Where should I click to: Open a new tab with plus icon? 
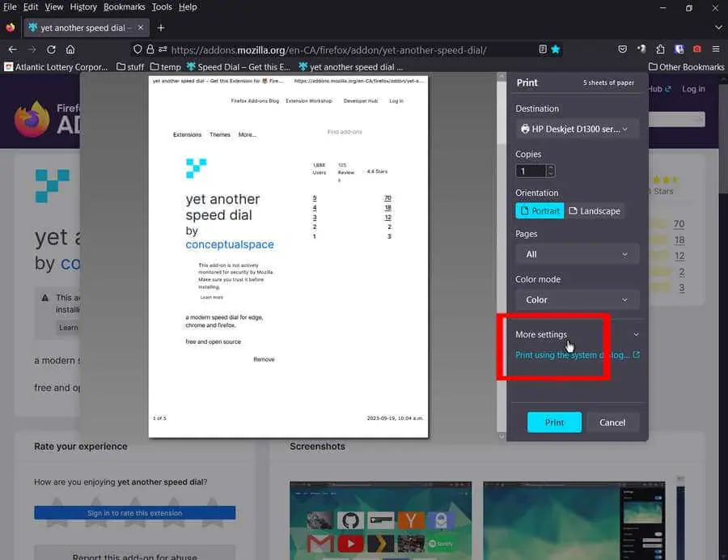tap(161, 28)
